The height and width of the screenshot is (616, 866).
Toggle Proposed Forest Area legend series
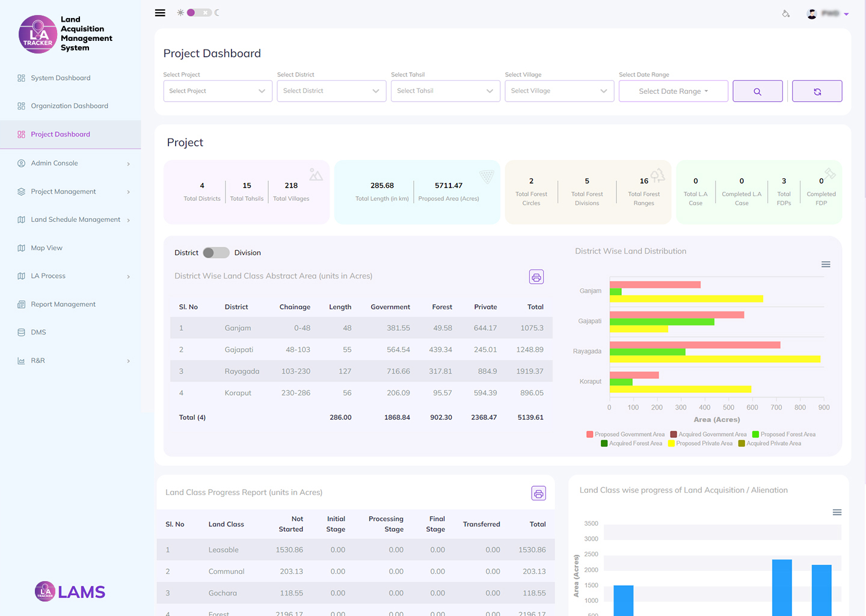tap(784, 434)
